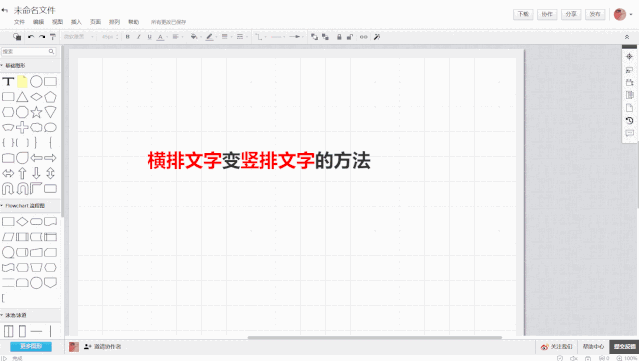Select the right arrow shape
Viewport: 639px width, 361px height.
(51, 158)
